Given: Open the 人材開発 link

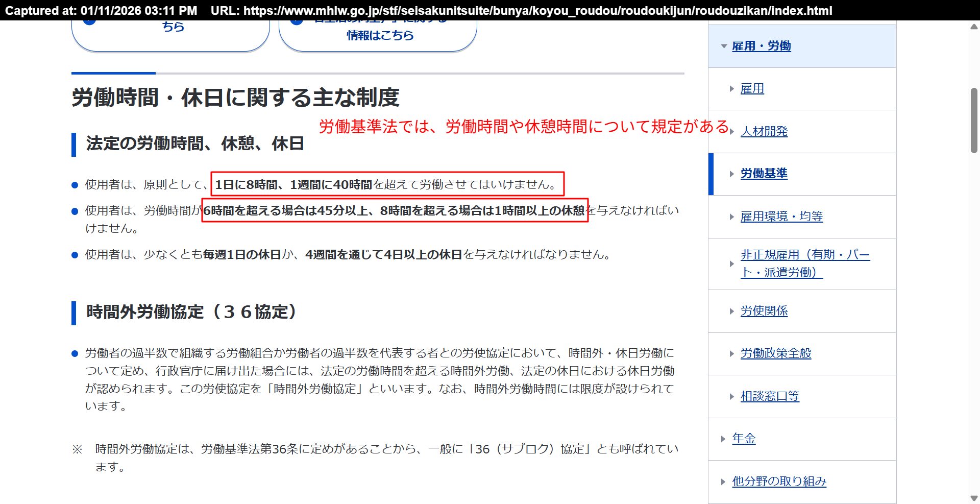Looking at the screenshot, I should 764,131.
